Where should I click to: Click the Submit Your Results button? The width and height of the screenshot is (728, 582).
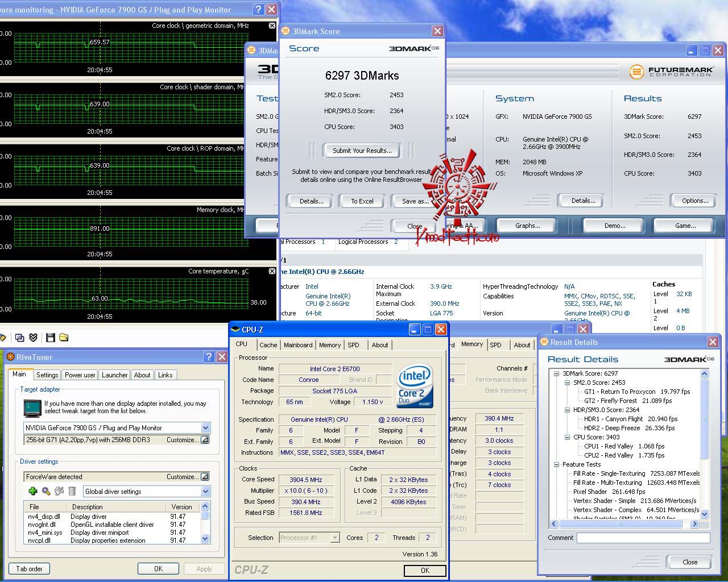pos(362,151)
